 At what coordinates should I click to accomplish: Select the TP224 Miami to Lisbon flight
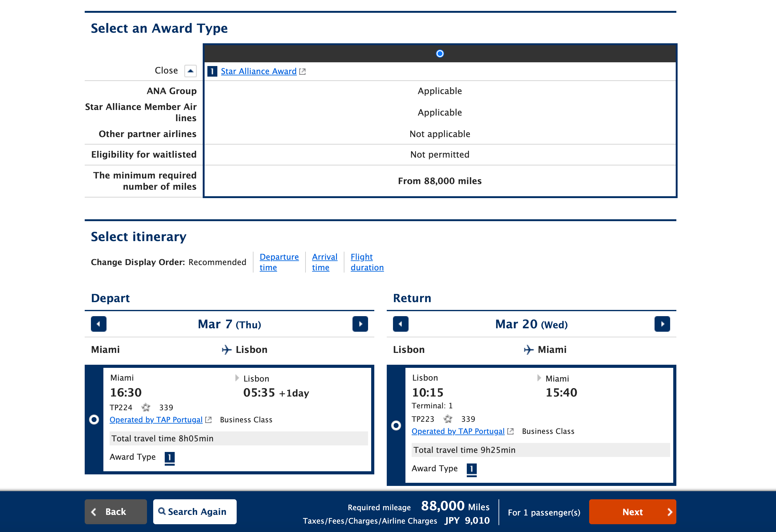(94, 420)
